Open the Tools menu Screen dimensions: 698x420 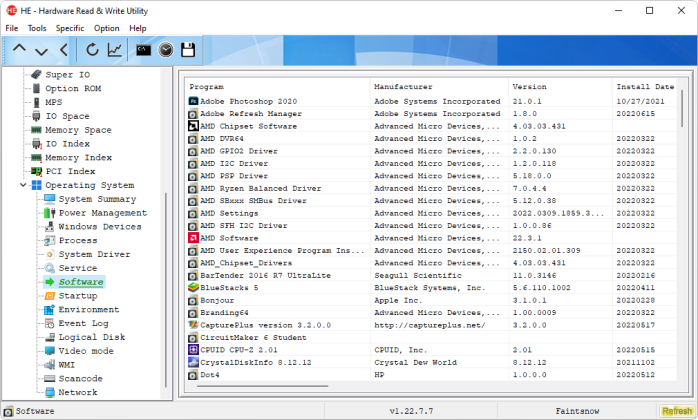37,28
